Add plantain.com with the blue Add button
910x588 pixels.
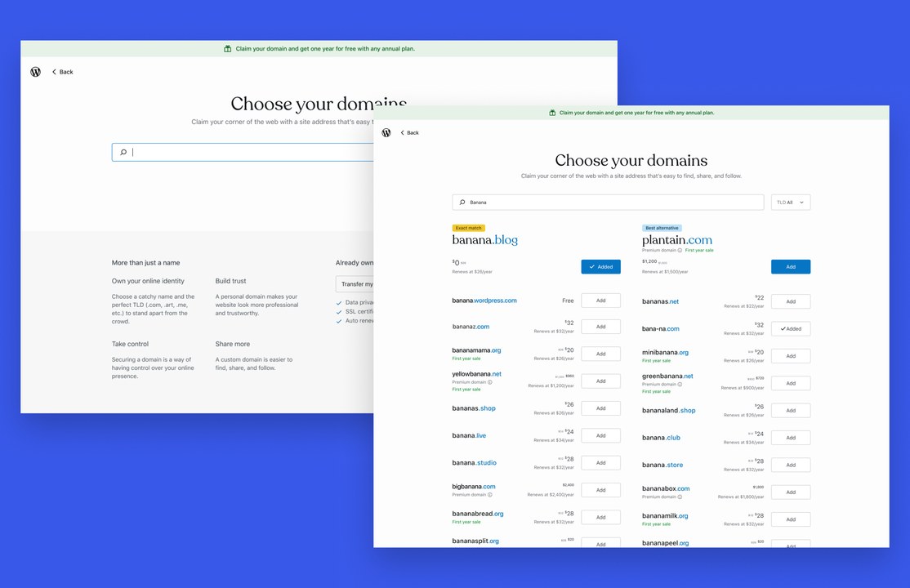coord(791,267)
